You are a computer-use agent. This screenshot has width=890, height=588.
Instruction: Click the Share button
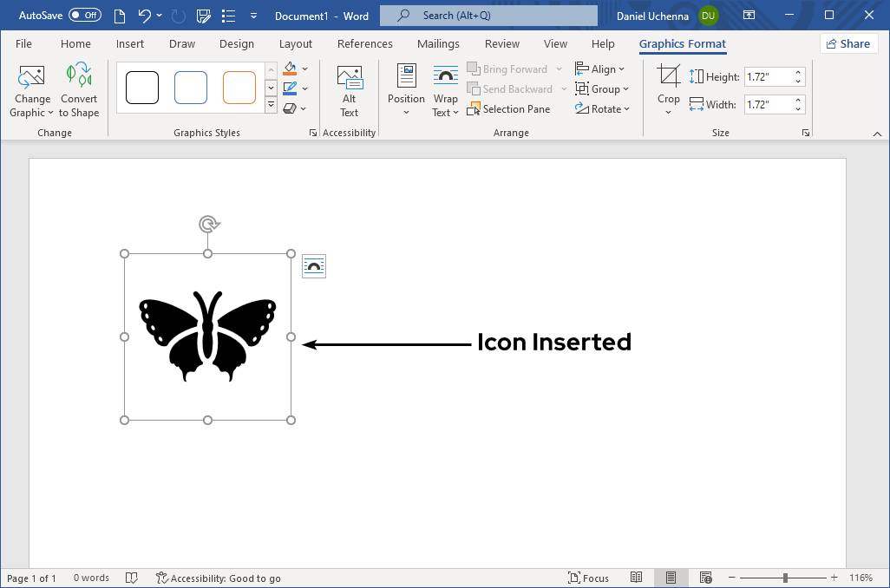[848, 43]
